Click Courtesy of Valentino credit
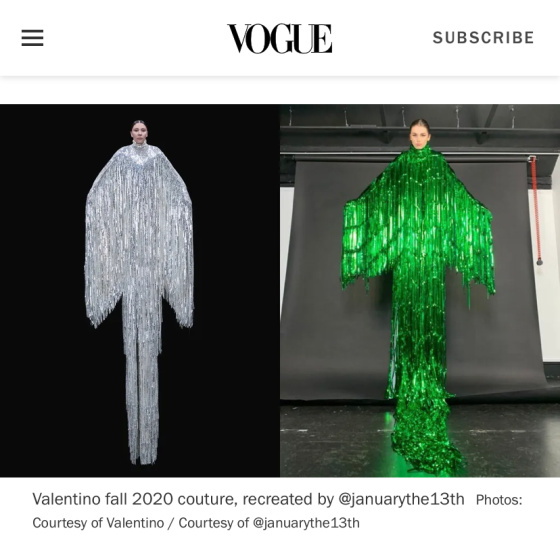Screen dimensions: 560x560 98,523
